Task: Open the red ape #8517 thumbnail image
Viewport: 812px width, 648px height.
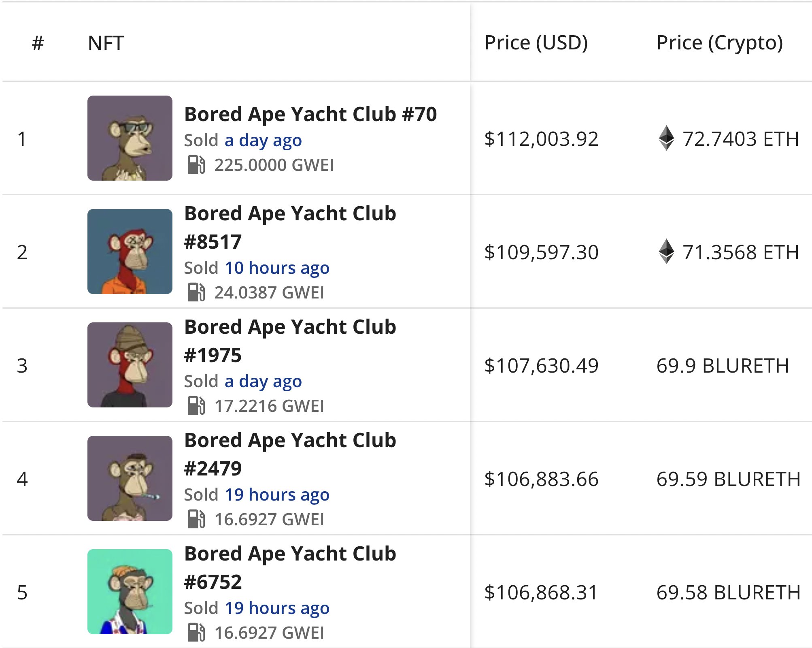Action: pos(130,252)
